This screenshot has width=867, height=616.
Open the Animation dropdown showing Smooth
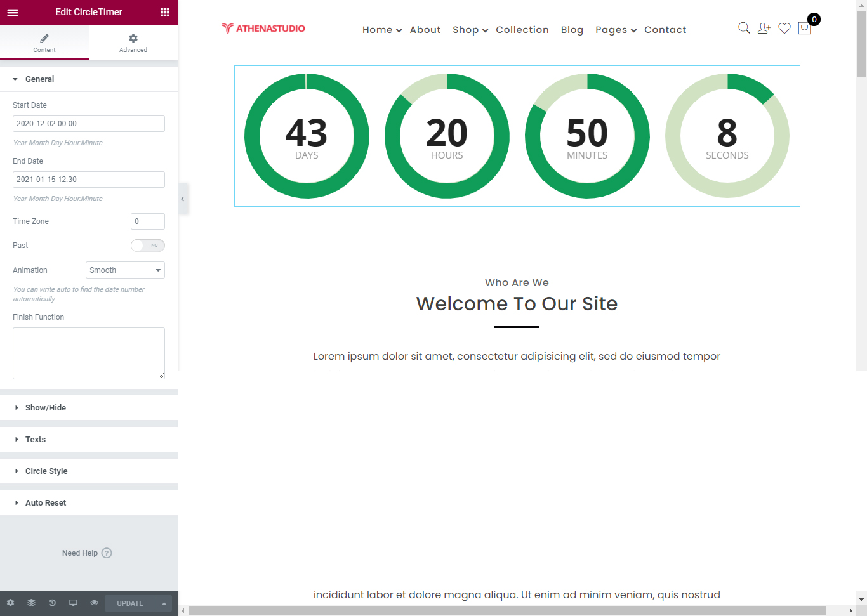[125, 270]
